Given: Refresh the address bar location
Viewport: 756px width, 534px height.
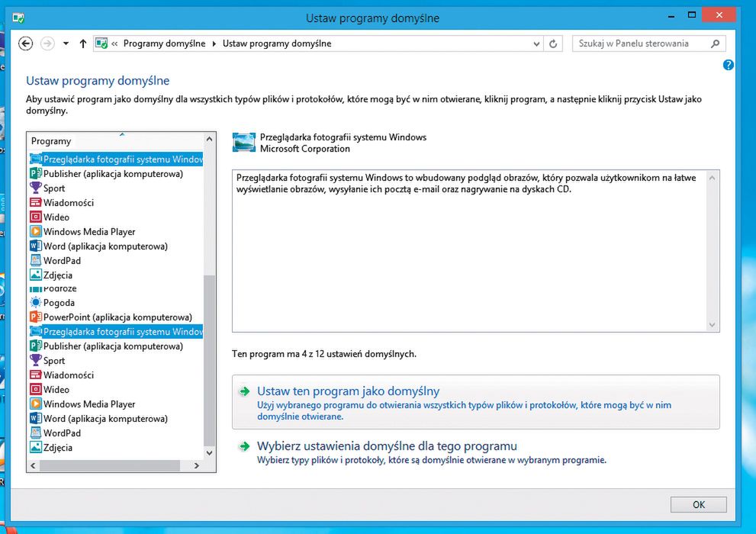Looking at the screenshot, I should click(x=553, y=43).
